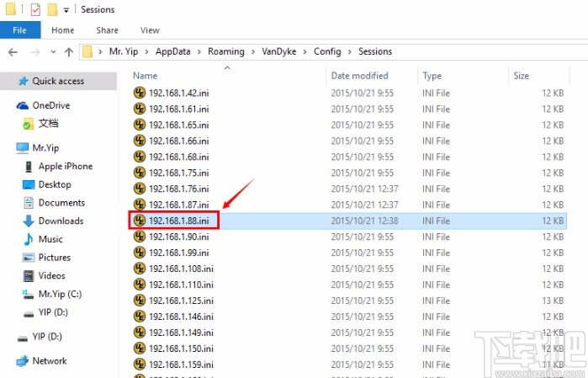This screenshot has height=378, width=588.
Task: Sort by Date modified column header
Action: 360,76
